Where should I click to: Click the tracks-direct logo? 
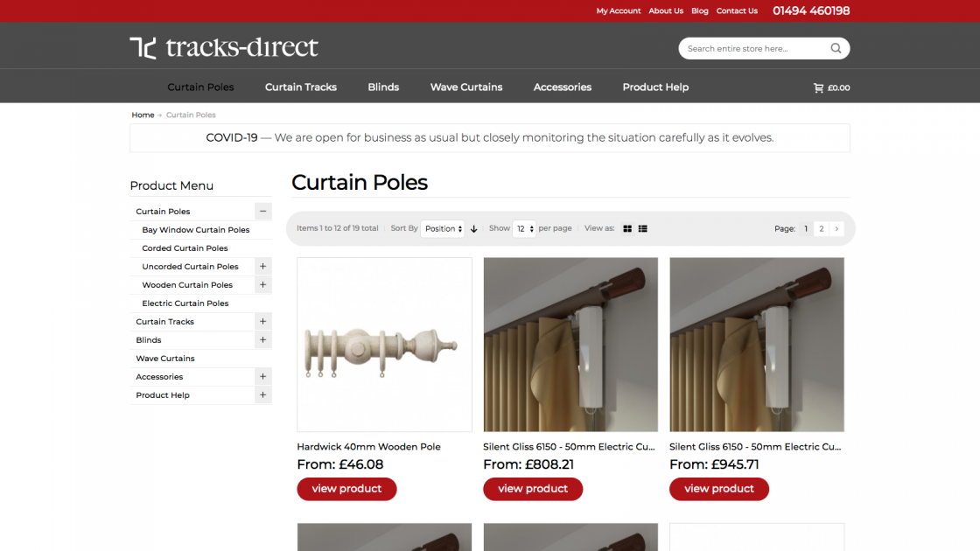pyautogui.click(x=224, y=47)
